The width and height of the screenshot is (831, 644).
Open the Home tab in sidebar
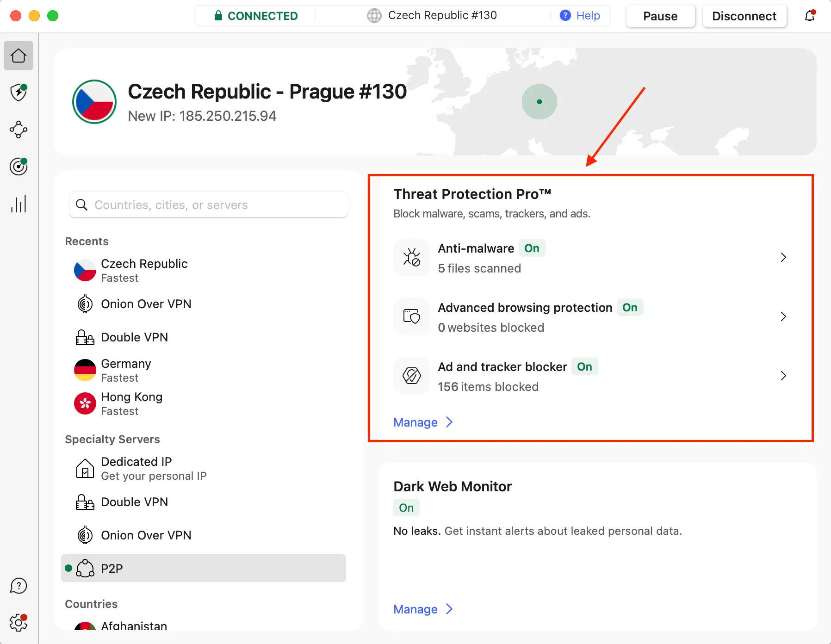19,56
